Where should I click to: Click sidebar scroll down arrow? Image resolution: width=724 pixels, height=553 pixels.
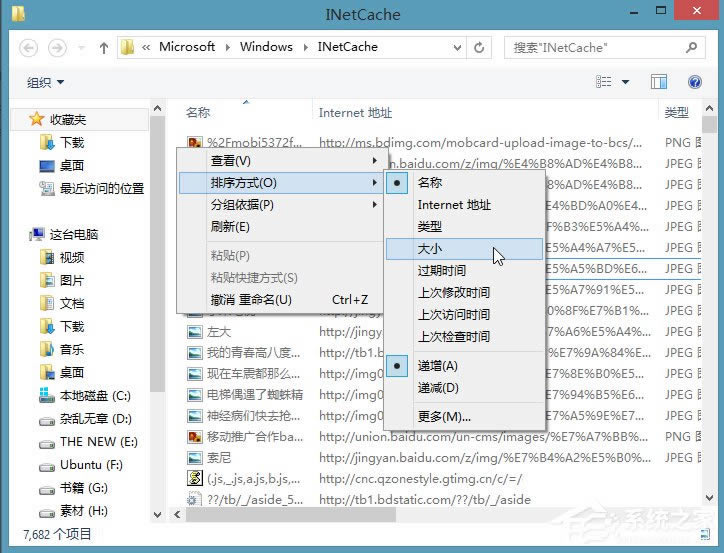tap(157, 515)
